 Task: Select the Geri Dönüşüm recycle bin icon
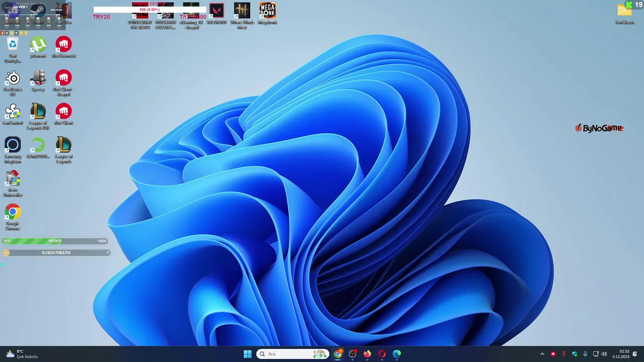pyautogui.click(x=13, y=50)
